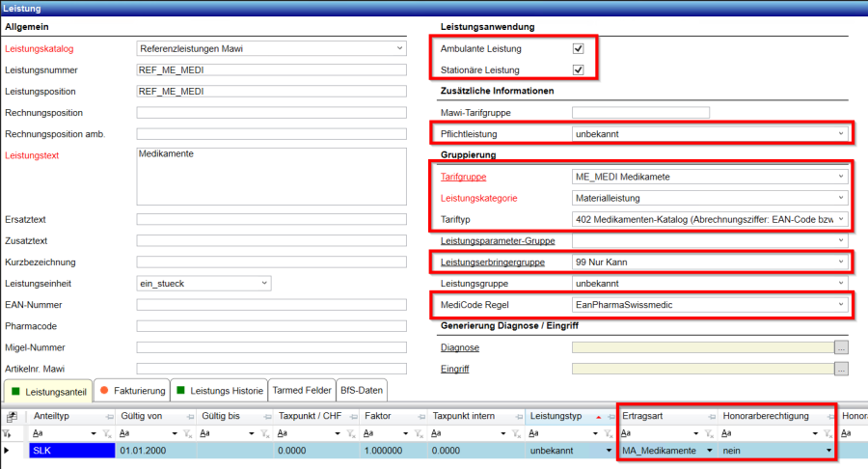Click the Diagnose link
868x469 pixels.
(x=460, y=347)
